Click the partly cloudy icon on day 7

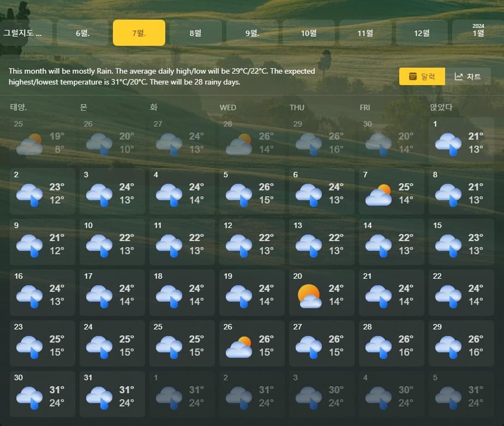click(379, 195)
